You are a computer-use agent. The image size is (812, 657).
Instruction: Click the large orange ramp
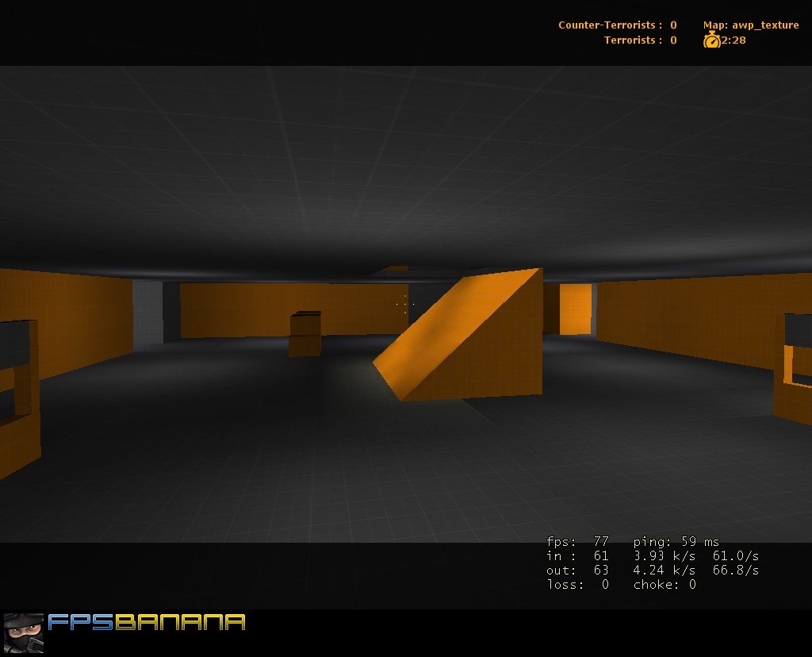(x=468, y=341)
